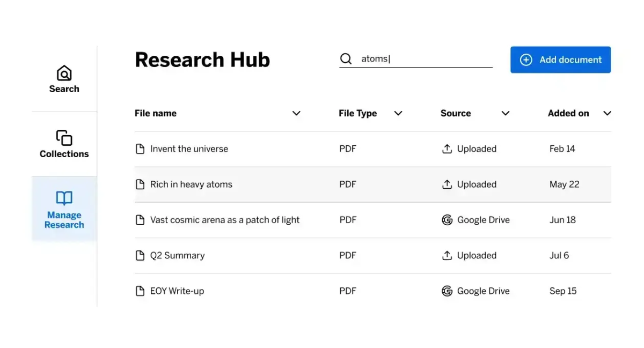Open the file named Vast cosmic arena as a patch of light
644x348 pixels.
(225, 220)
